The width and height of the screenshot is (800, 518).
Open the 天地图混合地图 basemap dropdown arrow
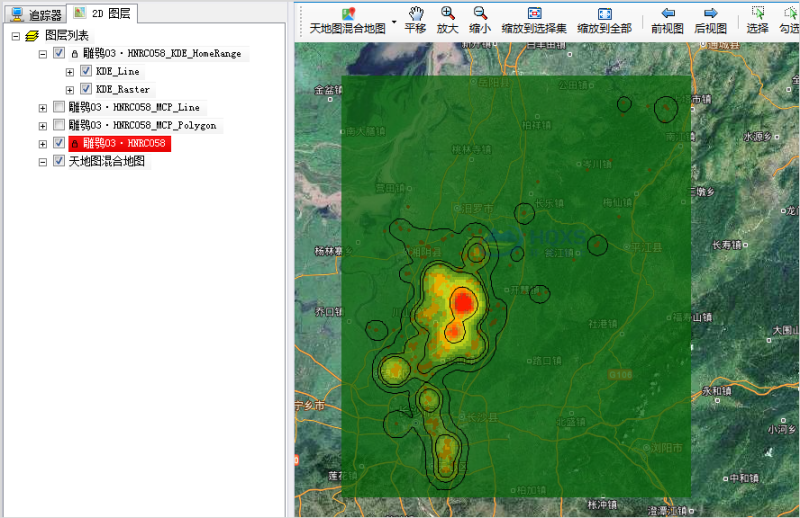(394, 21)
